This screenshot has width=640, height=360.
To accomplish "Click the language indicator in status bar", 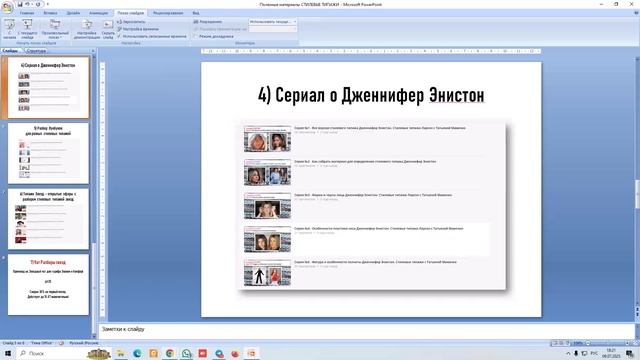I will click(x=84, y=343).
